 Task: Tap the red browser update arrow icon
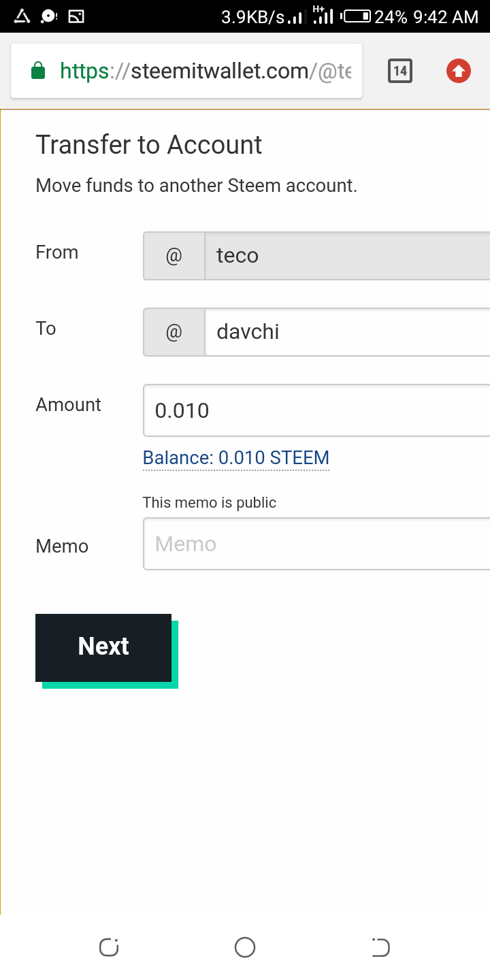pos(459,71)
